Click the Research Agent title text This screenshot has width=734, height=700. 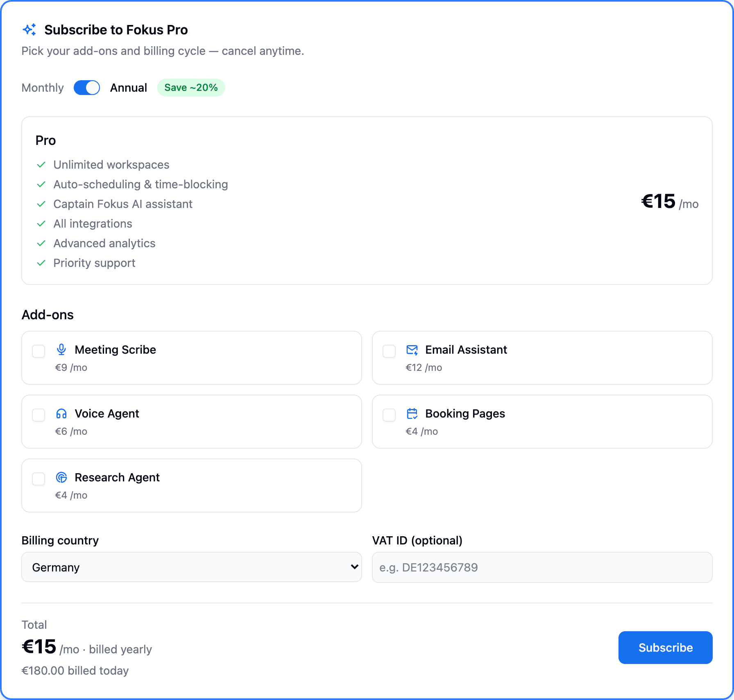point(117,477)
